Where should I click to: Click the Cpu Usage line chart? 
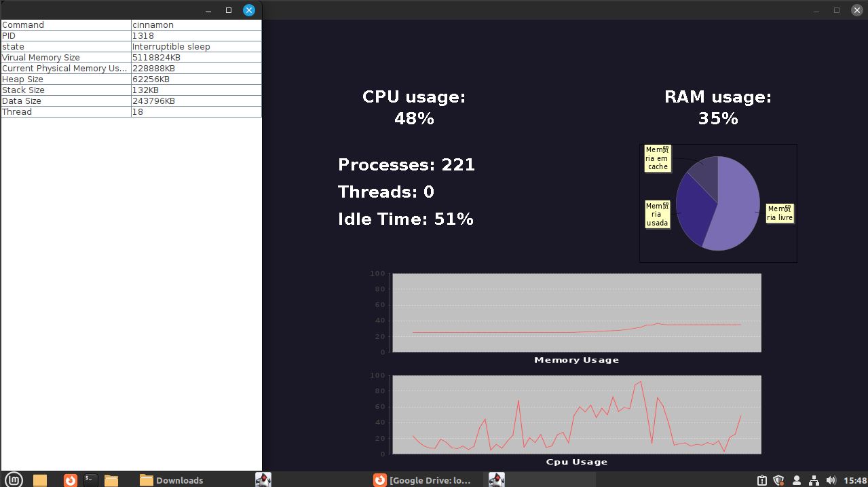[x=577, y=414]
